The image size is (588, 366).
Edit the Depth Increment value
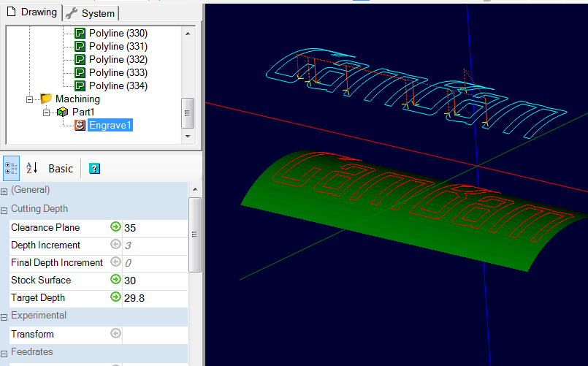point(155,245)
